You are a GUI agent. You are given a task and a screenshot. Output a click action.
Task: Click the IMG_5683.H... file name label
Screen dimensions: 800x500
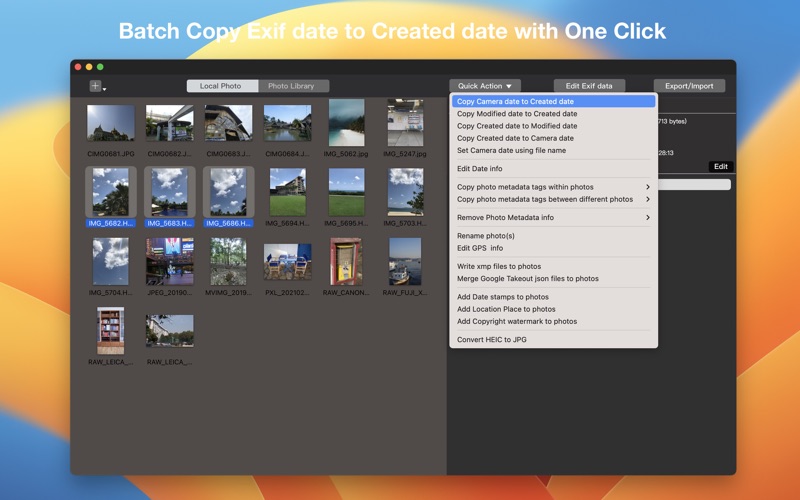click(170, 223)
